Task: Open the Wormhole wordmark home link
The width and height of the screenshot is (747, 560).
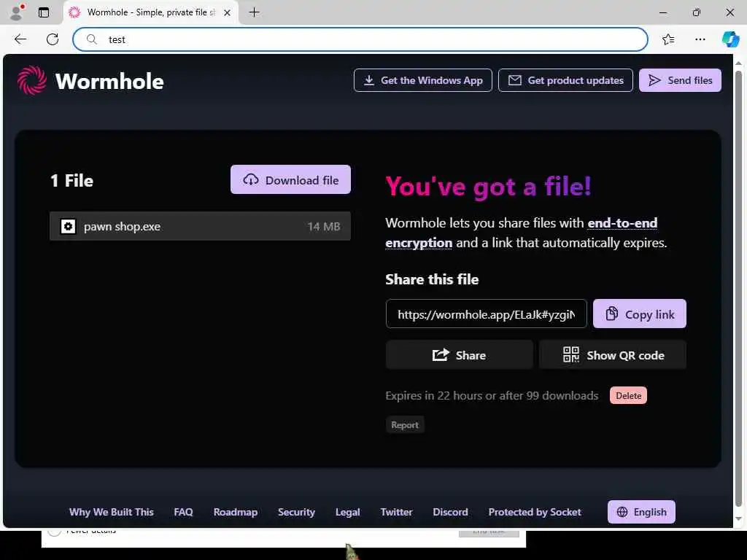Action: tap(109, 82)
